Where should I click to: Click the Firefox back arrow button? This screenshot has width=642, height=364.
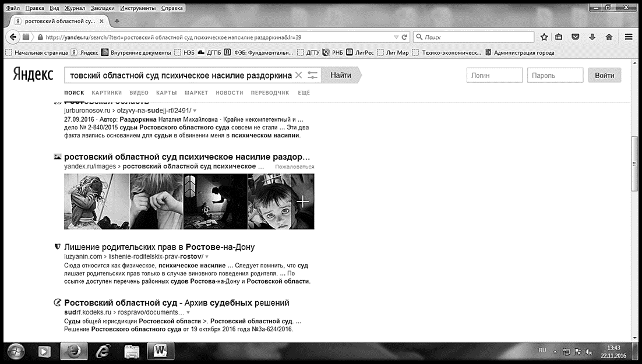[x=13, y=37]
